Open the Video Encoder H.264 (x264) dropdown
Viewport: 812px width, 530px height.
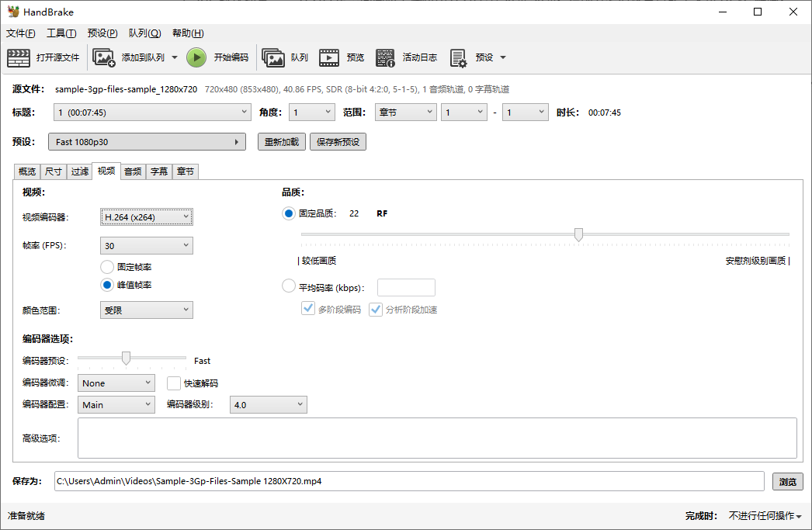(147, 217)
